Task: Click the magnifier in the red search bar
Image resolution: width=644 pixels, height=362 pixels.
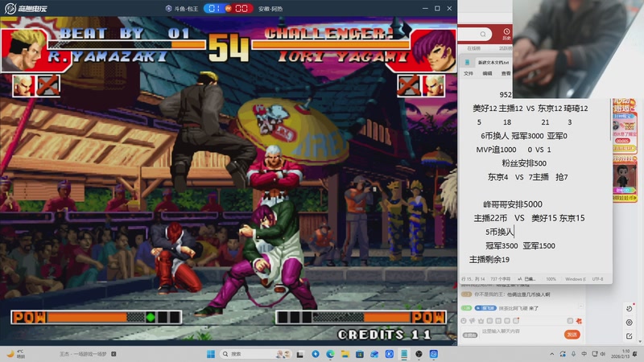Action: [483, 34]
